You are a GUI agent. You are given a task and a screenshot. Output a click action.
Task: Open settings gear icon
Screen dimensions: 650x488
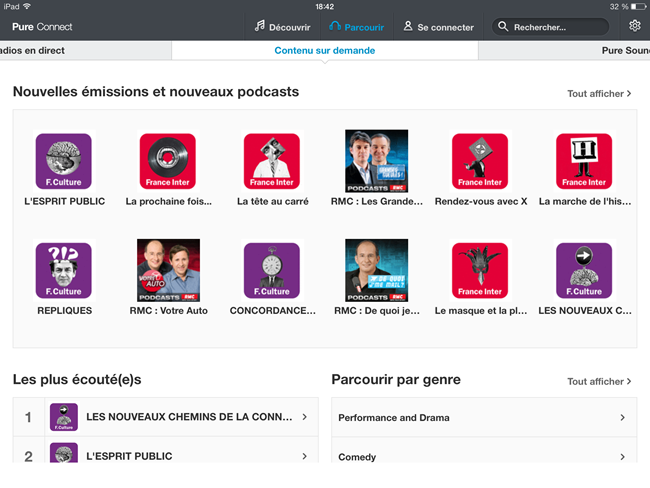point(635,26)
